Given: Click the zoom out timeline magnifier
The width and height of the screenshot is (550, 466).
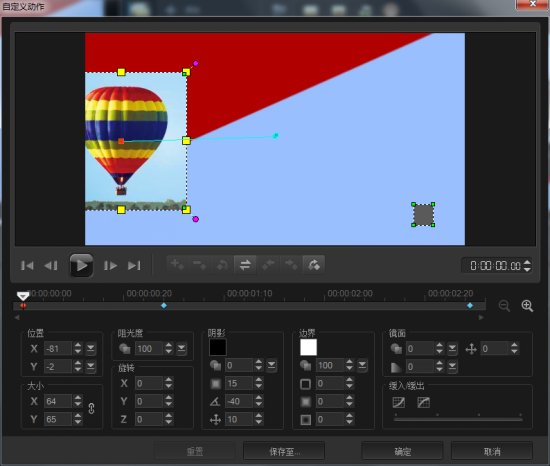Looking at the screenshot, I should tap(504, 306).
